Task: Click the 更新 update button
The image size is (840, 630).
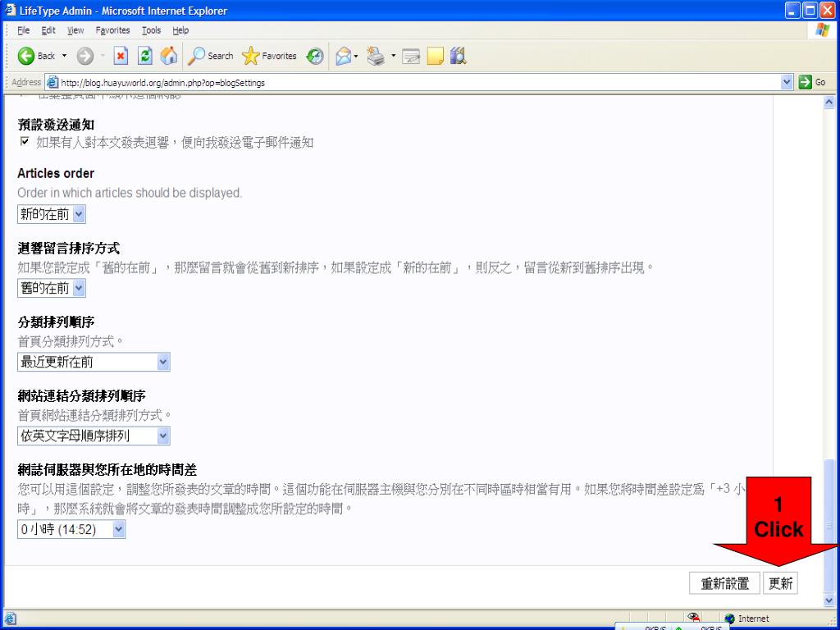Action: point(780,583)
